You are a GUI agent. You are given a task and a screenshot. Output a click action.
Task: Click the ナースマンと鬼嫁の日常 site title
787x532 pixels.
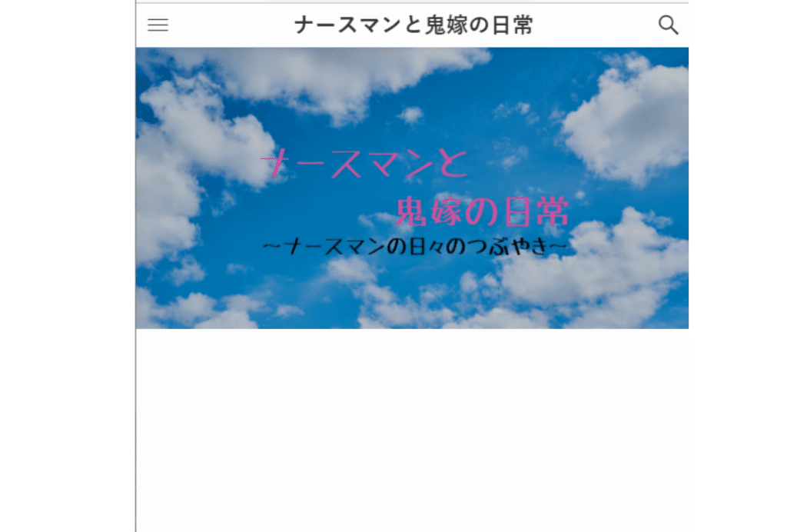413,25
